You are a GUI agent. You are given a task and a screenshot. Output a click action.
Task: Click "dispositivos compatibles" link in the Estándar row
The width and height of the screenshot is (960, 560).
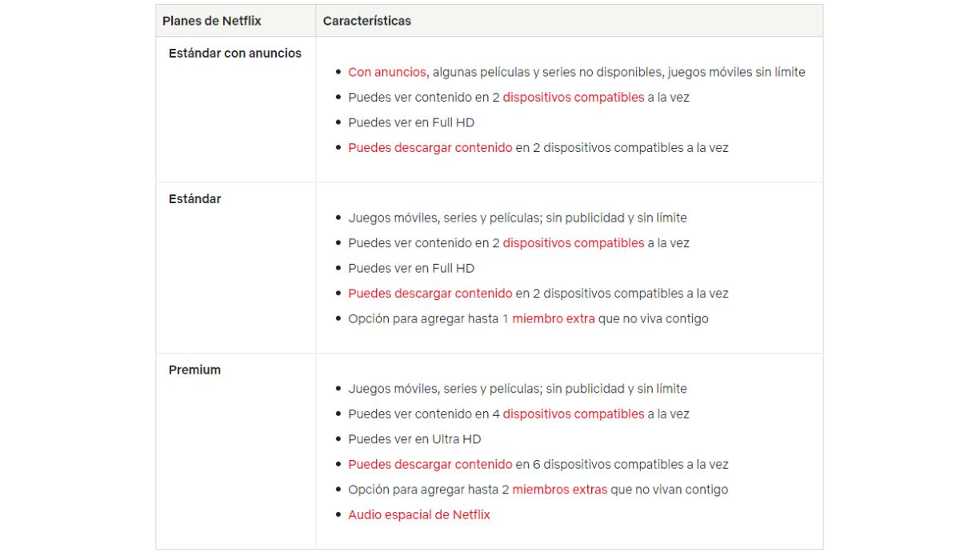(x=573, y=242)
